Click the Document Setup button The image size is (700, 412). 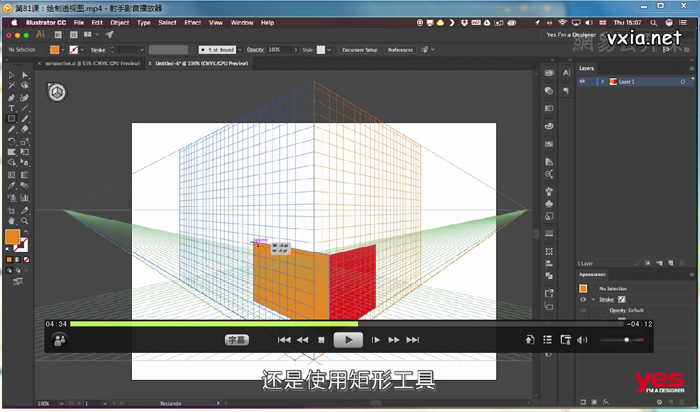pos(360,50)
